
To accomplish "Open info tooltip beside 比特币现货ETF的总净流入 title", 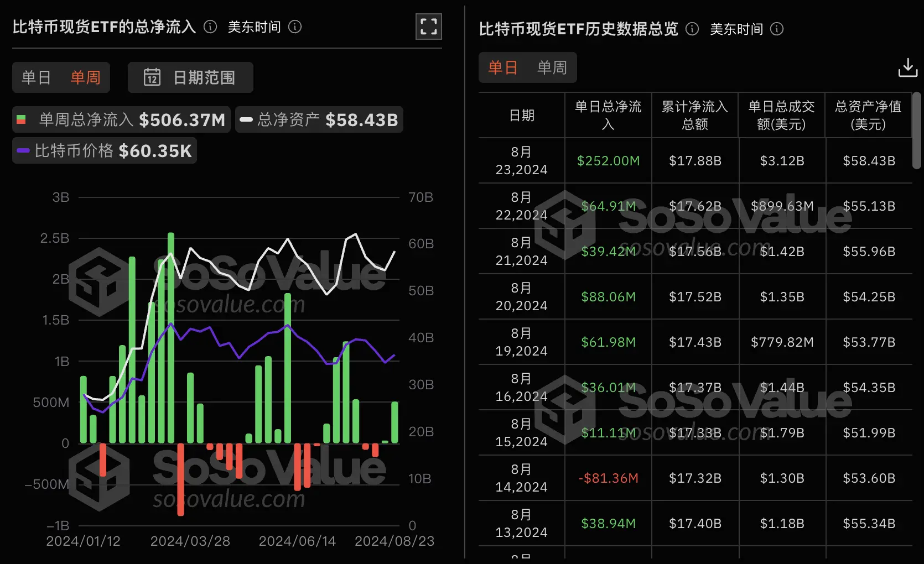I will coord(210,27).
